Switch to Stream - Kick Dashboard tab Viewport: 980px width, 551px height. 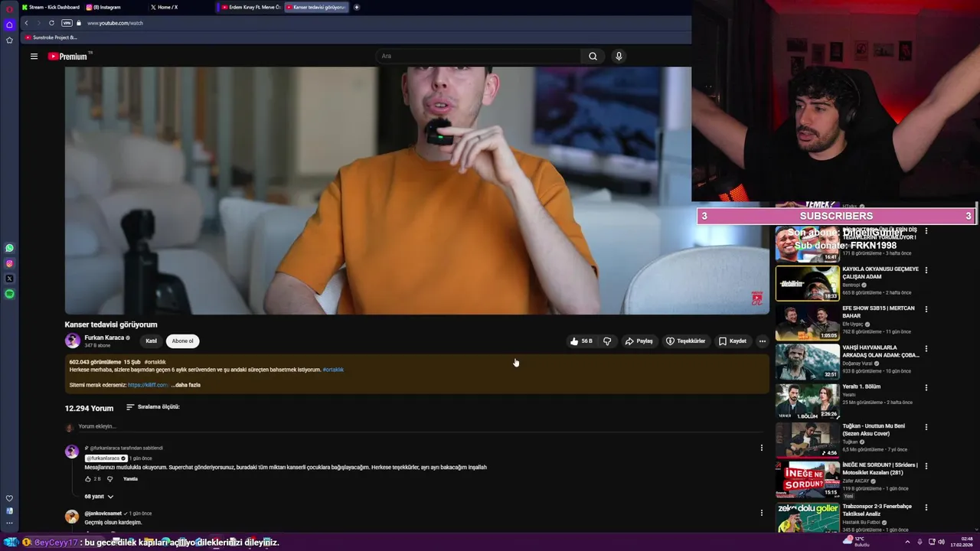point(50,7)
